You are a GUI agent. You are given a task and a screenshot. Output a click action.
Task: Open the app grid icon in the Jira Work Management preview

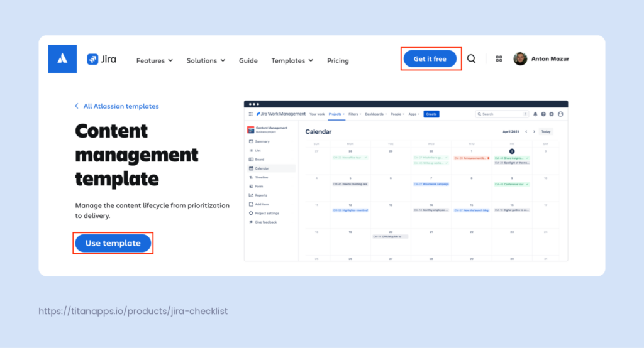point(250,114)
